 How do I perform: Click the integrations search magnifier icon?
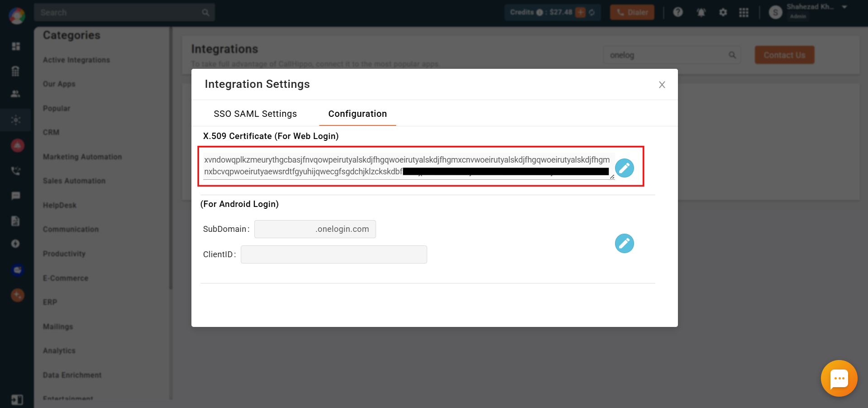pyautogui.click(x=732, y=55)
